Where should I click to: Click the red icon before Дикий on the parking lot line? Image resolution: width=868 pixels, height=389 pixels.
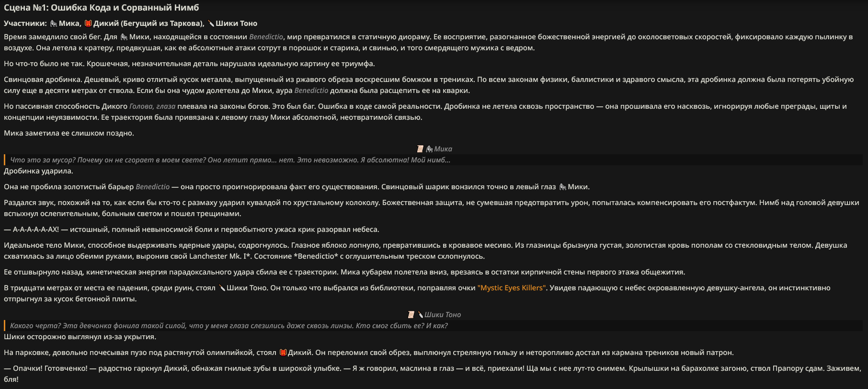(283, 353)
